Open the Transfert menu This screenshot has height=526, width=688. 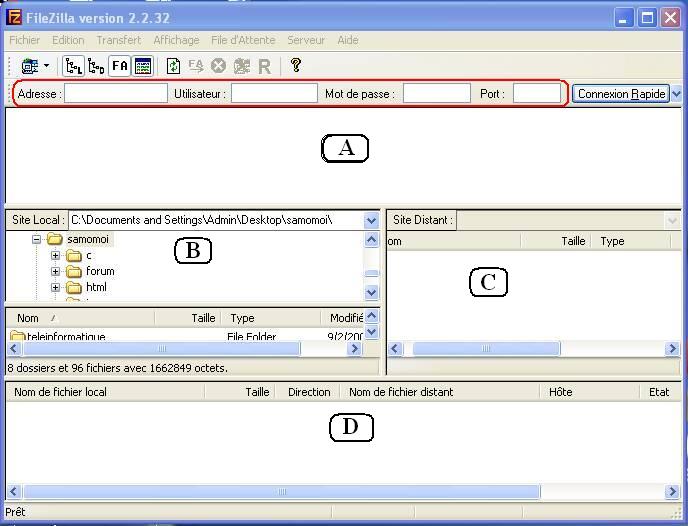pyautogui.click(x=119, y=40)
